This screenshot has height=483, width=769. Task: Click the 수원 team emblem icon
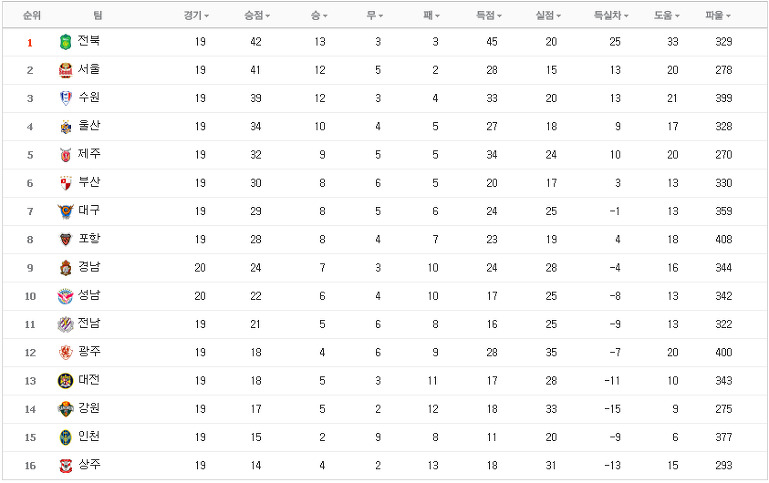click(x=65, y=99)
